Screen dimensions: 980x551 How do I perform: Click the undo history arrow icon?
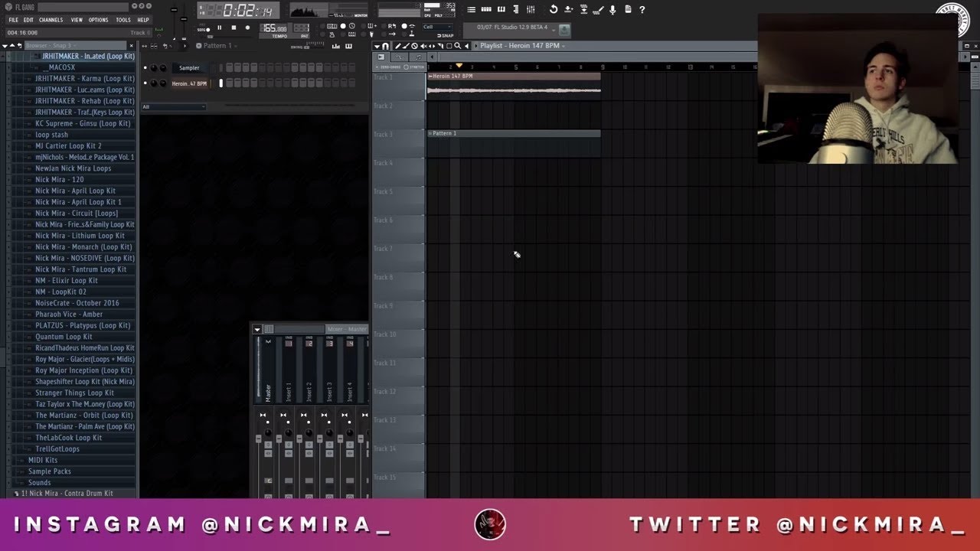[x=554, y=9]
